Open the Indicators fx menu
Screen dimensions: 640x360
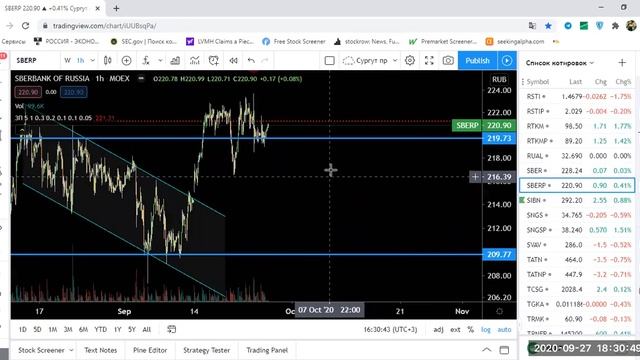coord(146,60)
